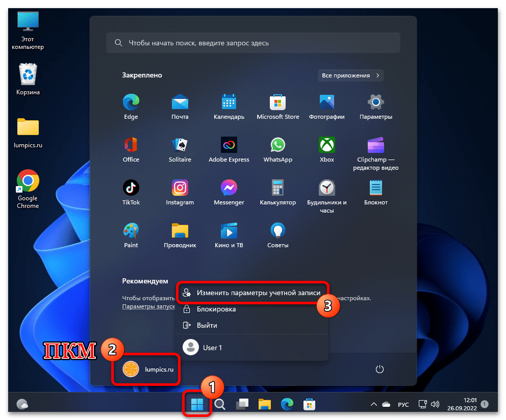The image size is (506, 420).
Task: Click the OneDrive cloud tray icon
Action: tap(386, 404)
